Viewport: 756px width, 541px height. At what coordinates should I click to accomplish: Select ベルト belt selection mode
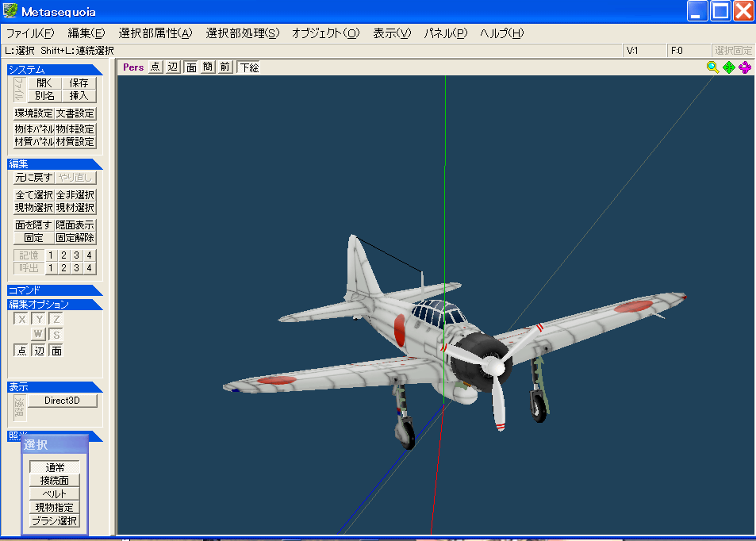point(55,494)
